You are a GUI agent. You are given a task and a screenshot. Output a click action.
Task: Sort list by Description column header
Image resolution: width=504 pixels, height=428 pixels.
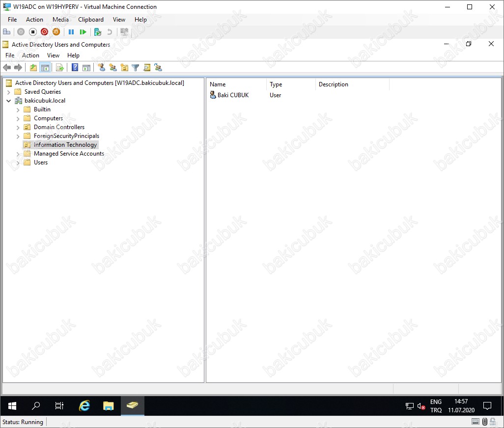point(352,84)
